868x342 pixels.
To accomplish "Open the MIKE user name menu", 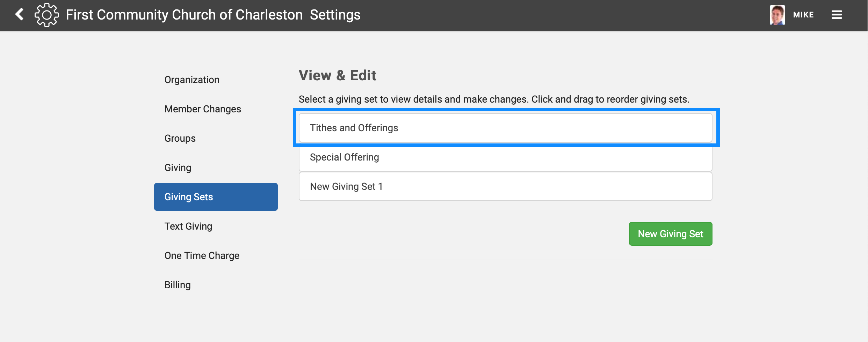I will [x=803, y=15].
